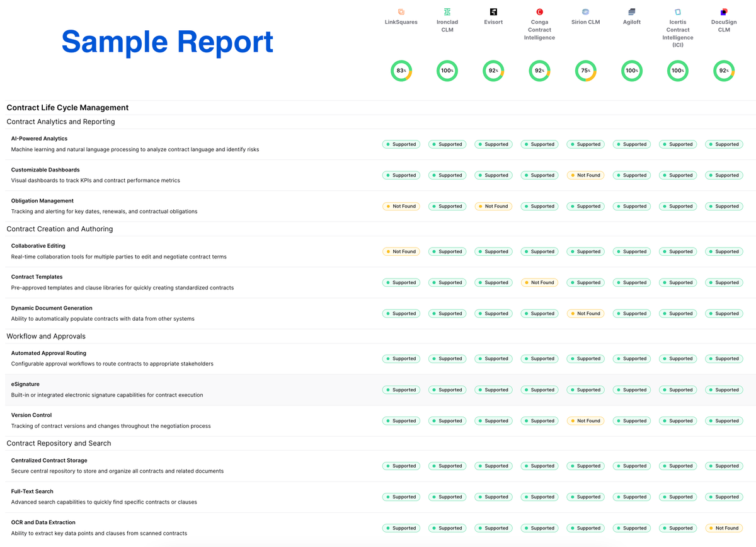Click the AI-Powered Analytics feature link
This screenshot has height=547, width=756.
(x=39, y=138)
